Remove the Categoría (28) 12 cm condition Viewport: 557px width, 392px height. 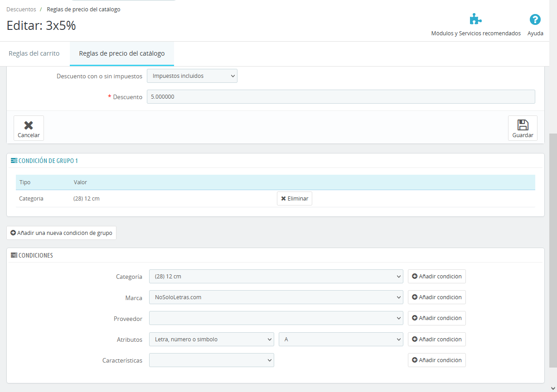[x=295, y=199]
